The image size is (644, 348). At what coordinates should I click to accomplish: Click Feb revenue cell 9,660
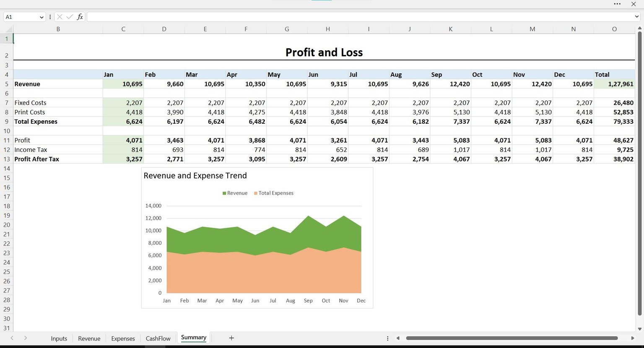pyautogui.click(x=164, y=84)
